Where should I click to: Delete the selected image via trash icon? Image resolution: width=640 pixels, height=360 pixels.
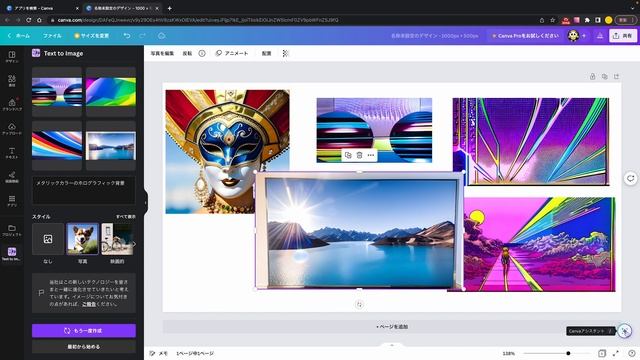[359, 155]
